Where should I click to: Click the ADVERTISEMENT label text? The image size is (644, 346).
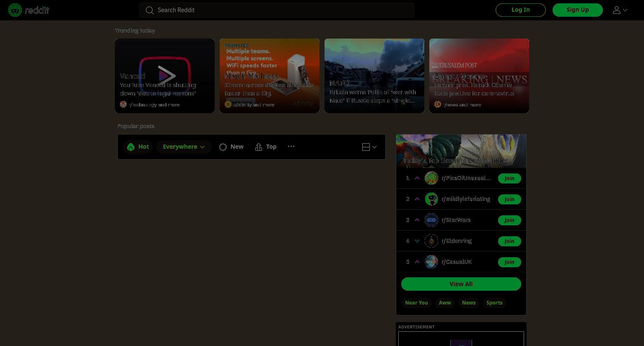416,327
